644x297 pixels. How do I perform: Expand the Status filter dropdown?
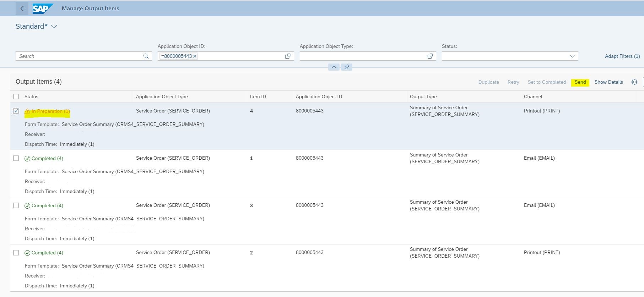[x=572, y=56]
